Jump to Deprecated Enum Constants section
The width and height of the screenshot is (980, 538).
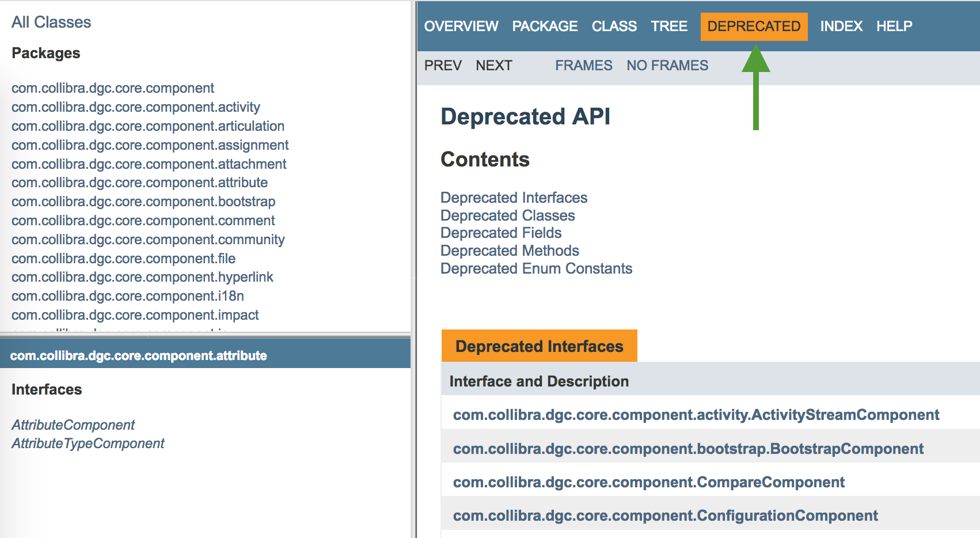tap(536, 268)
